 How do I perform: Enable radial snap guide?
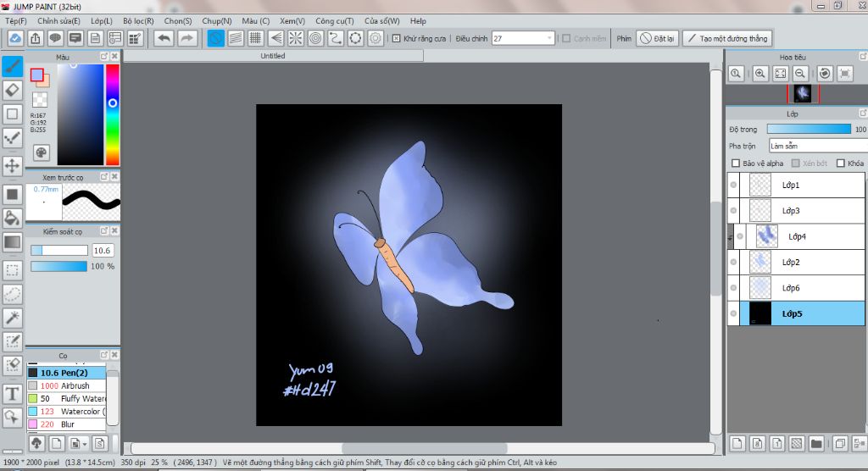pos(296,38)
